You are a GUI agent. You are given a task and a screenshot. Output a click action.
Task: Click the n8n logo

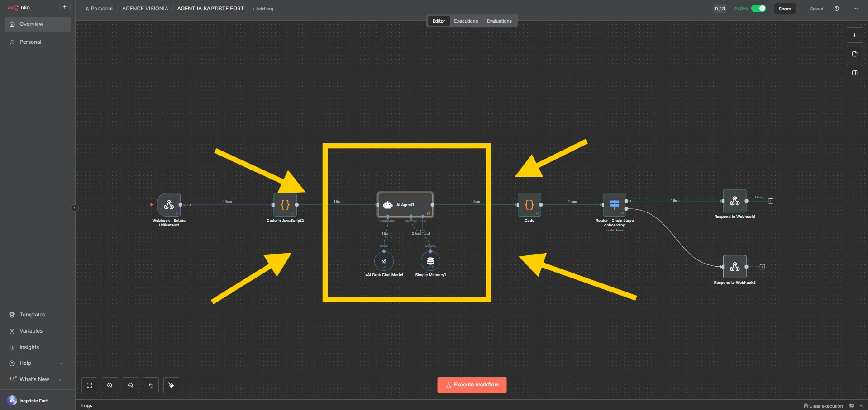(x=19, y=7)
